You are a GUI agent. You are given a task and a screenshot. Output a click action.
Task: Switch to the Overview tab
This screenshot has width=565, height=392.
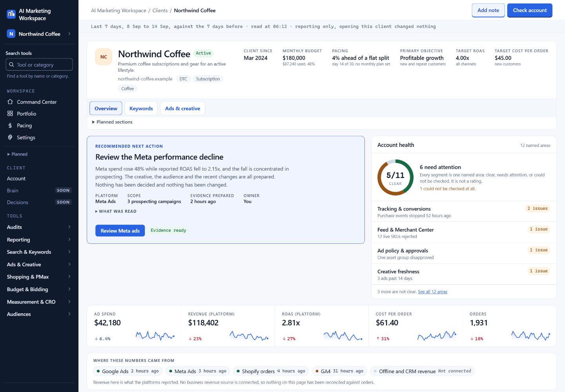pos(106,108)
